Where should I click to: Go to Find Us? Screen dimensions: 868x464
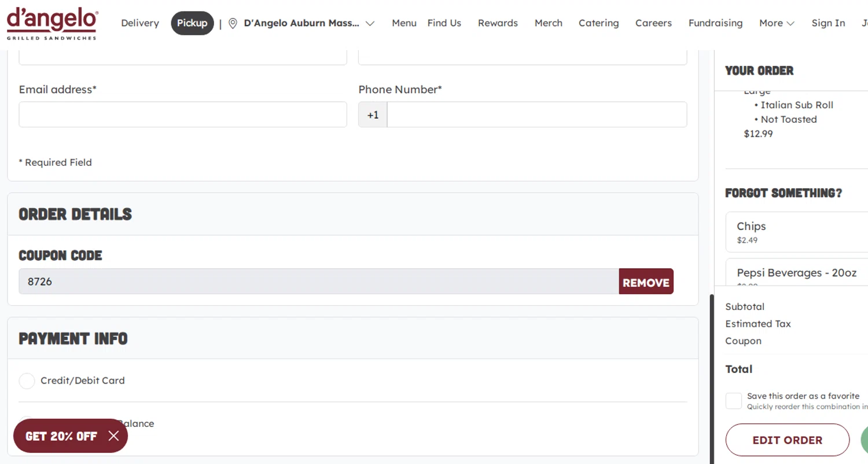[x=444, y=23]
